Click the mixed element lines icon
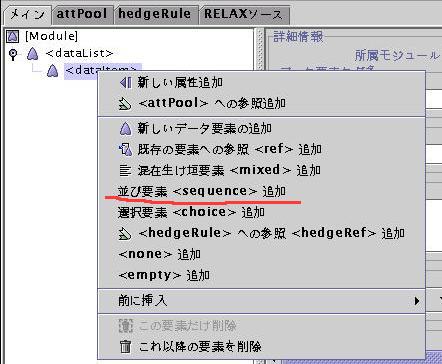The image size is (442, 364). click(x=125, y=171)
